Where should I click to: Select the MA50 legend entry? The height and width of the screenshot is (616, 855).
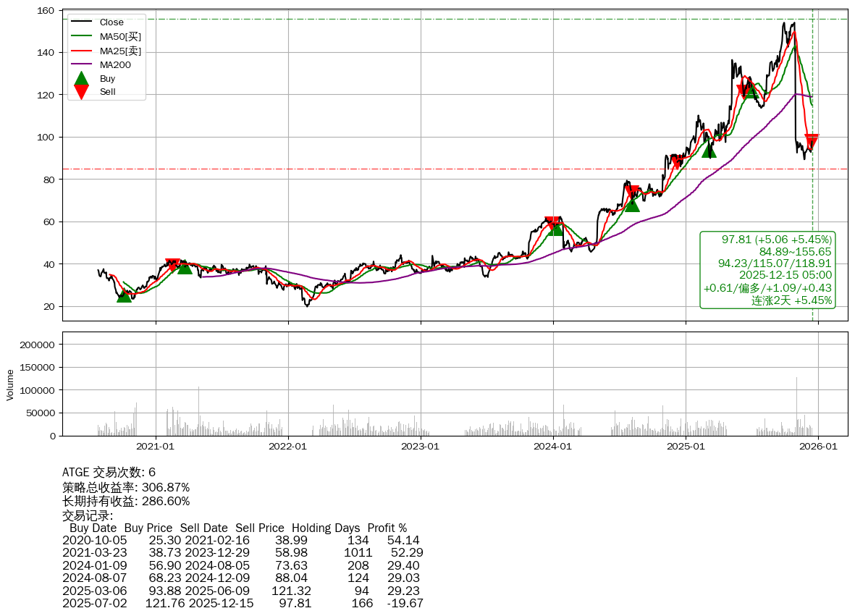coord(120,36)
